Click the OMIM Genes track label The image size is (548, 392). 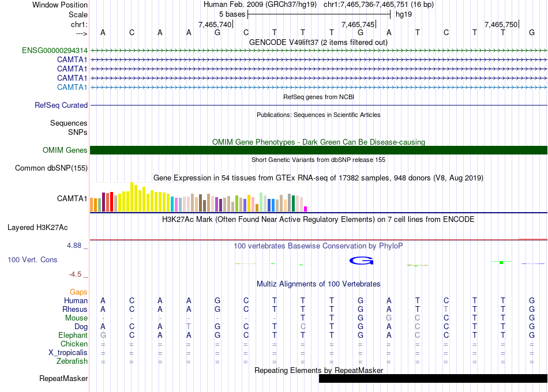coord(65,150)
